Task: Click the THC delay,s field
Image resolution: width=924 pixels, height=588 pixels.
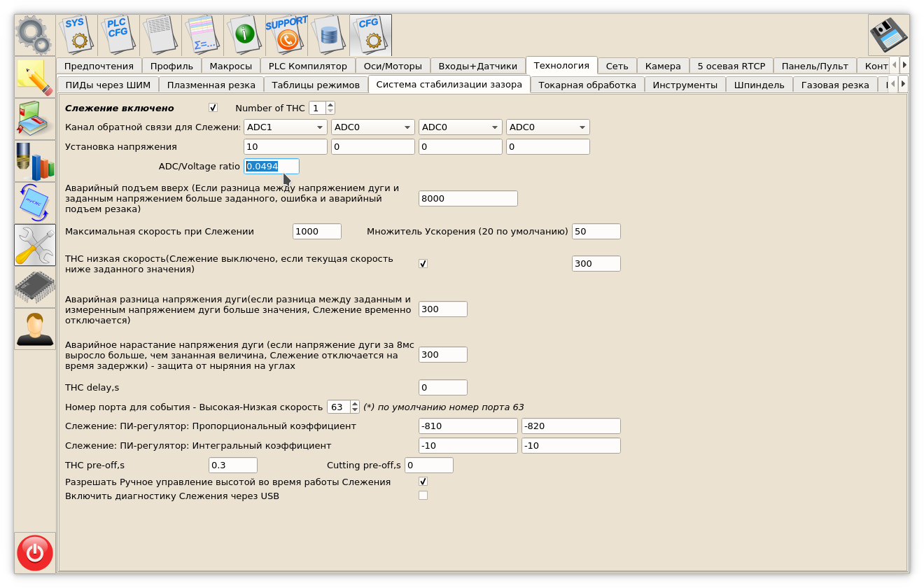Action: (x=443, y=387)
